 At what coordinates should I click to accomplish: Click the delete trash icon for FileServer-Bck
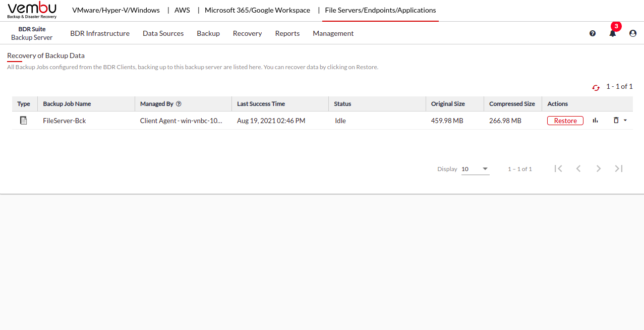616,120
